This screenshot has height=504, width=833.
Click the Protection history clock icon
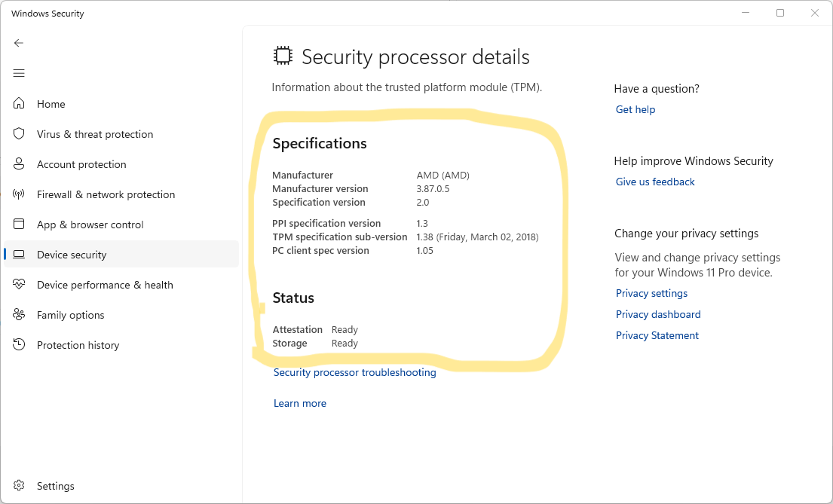tap(20, 345)
